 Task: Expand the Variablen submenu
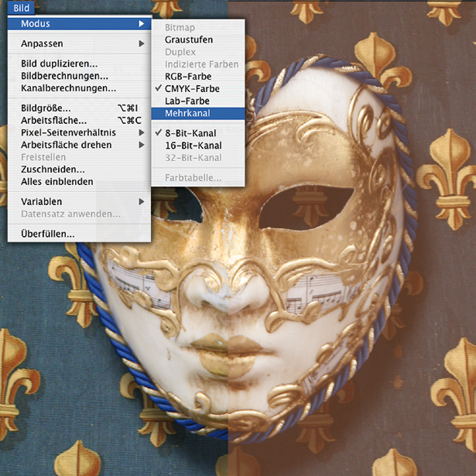(79, 201)
